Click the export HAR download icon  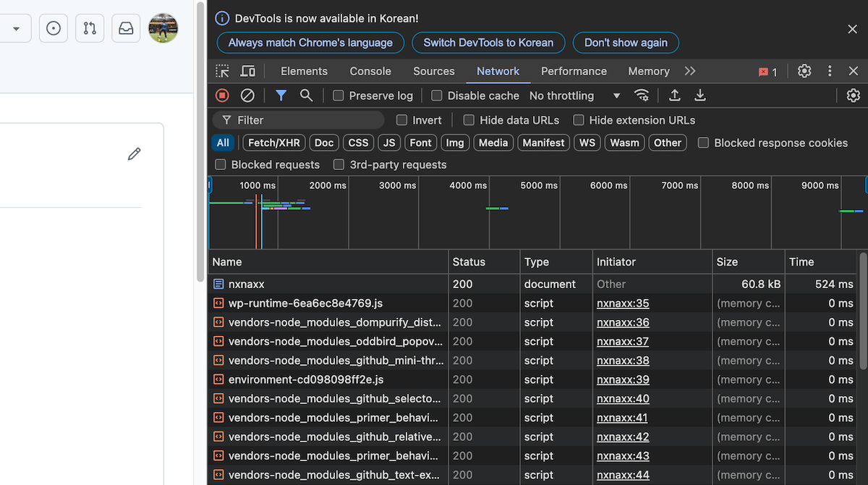pyautogui.click(x=700, y=96)
